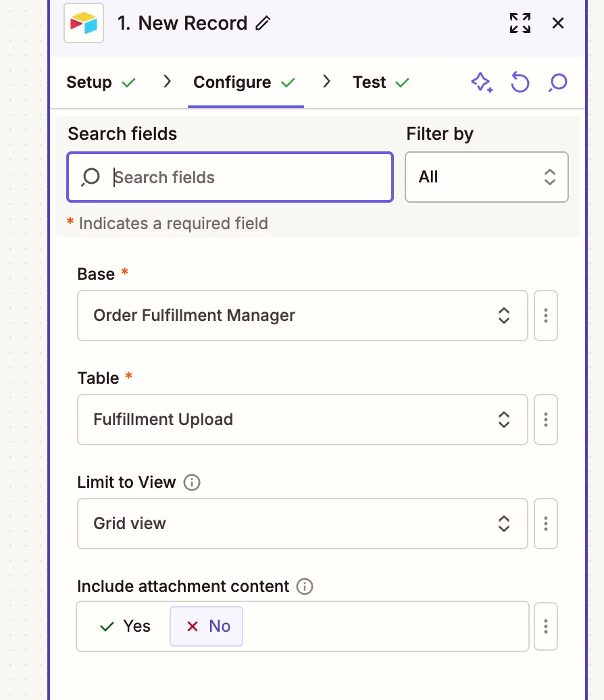Expand the Table dropdown Fulfillment Upload
The image size is (604, 700).
[x=302, y=420]
